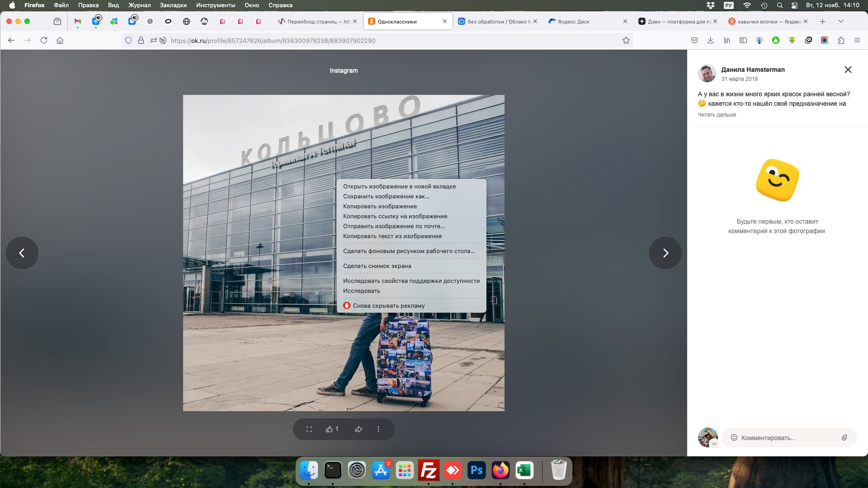Open the Firefox downloads panel
The height and width of the screenshot is (488, 868).
pyautogui.click(x=711, y=40)
